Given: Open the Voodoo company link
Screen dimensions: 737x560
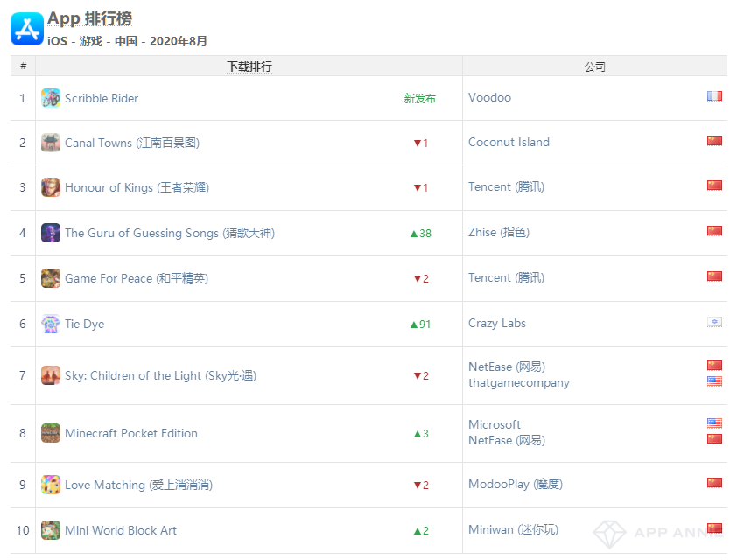Looking at the screenshot, I should click(x=489, y=97).
